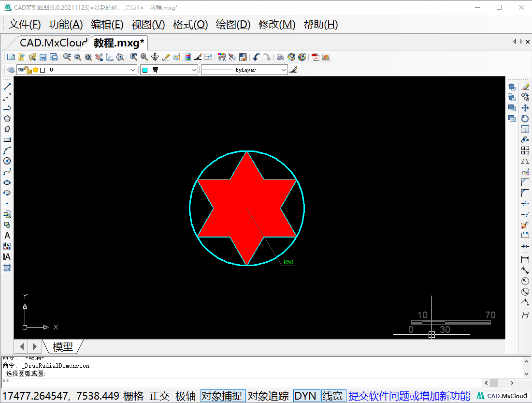The height and width of the screenshot is (403, 532).
Task: Open the Hatch pattern tool
Action: [x=7, y=268]
